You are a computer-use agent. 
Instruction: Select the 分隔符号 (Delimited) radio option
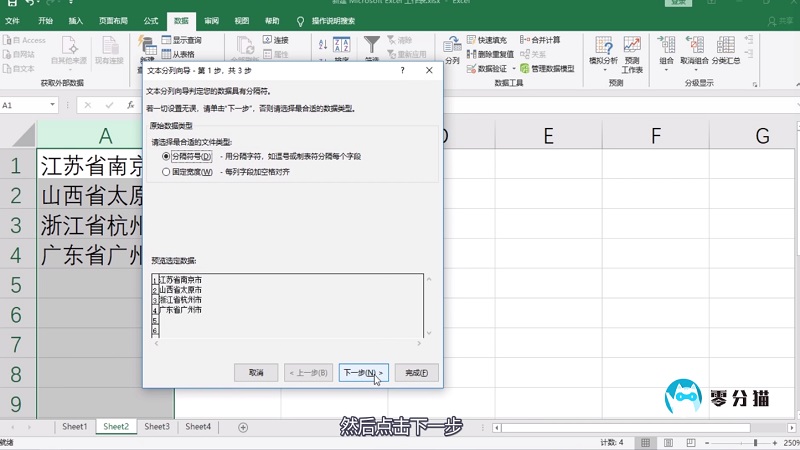166,157
